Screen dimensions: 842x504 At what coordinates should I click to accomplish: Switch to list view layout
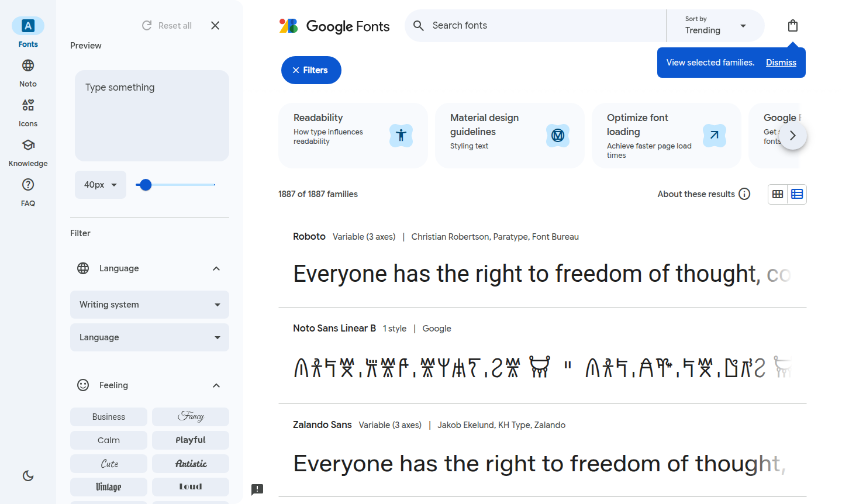coord(797,194)
